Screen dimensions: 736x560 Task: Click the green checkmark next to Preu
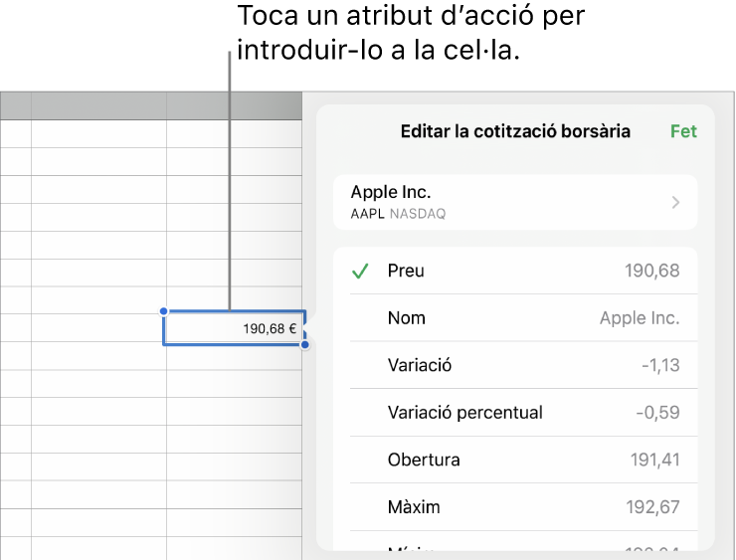coord(360,271)
